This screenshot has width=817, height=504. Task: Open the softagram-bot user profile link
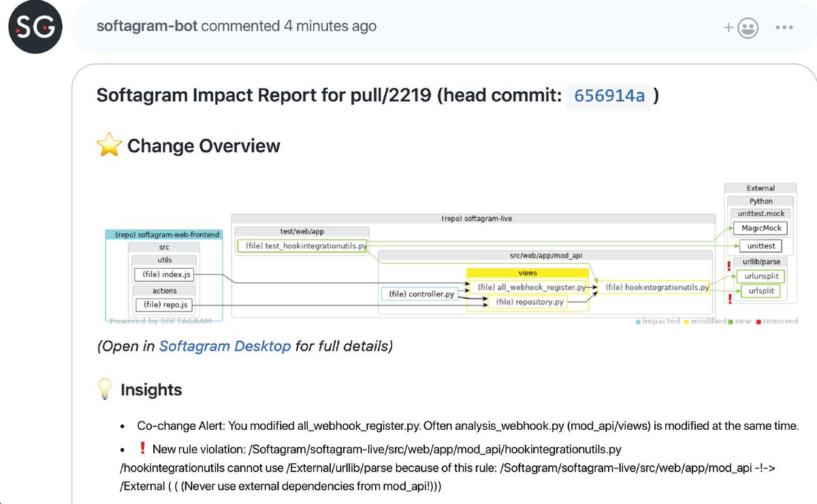click(146, 27)
